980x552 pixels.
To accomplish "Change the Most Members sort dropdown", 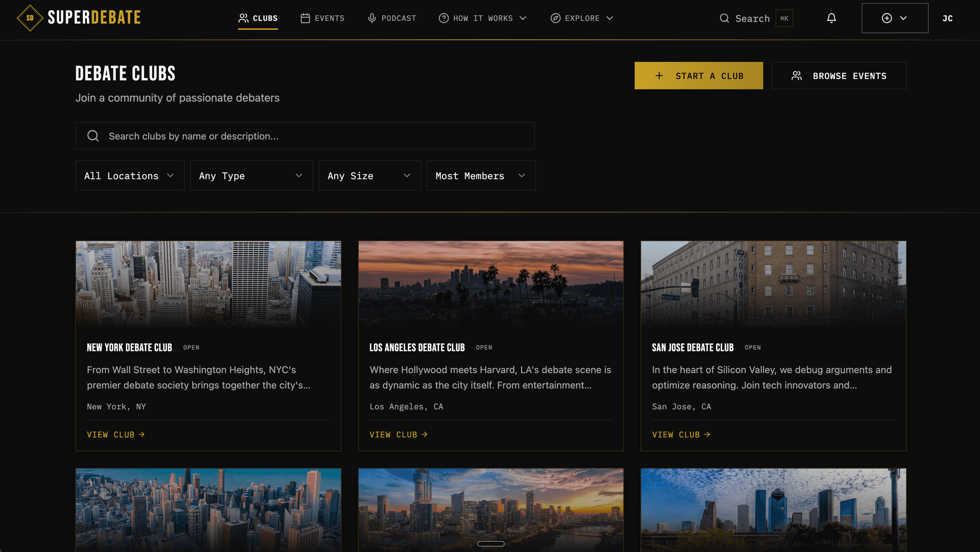I will click(480, 176).
